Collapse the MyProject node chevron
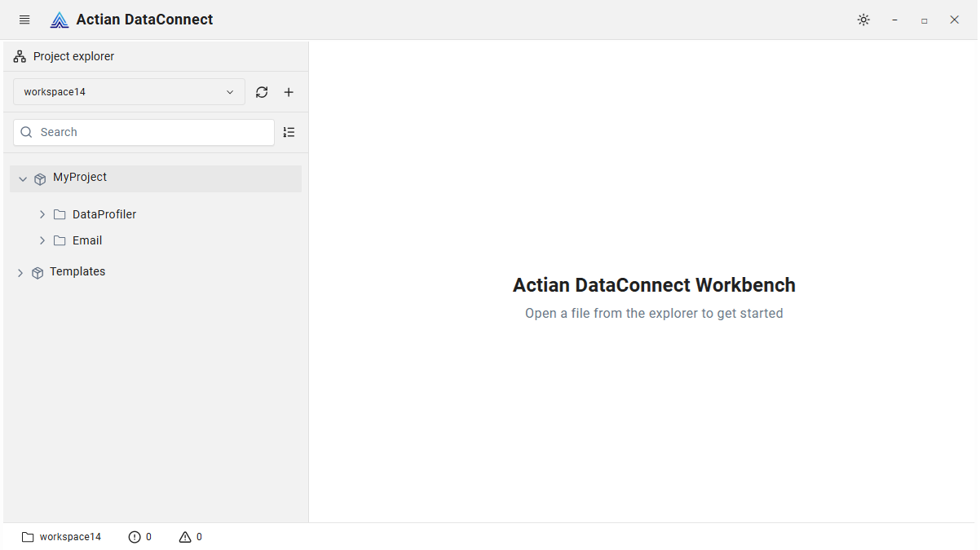This screenshot has height=550, width=980. coord(23,178)
